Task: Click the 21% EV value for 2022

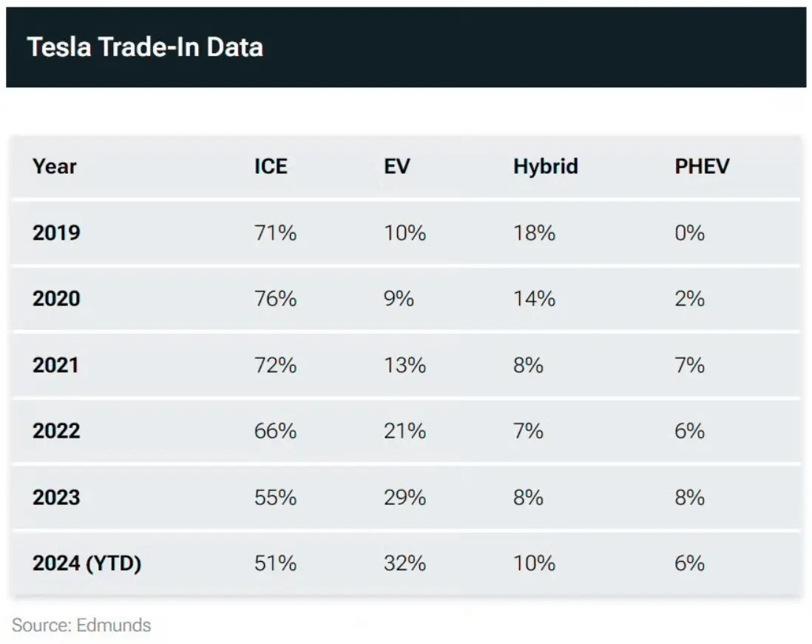Action: tap(405, 431)
